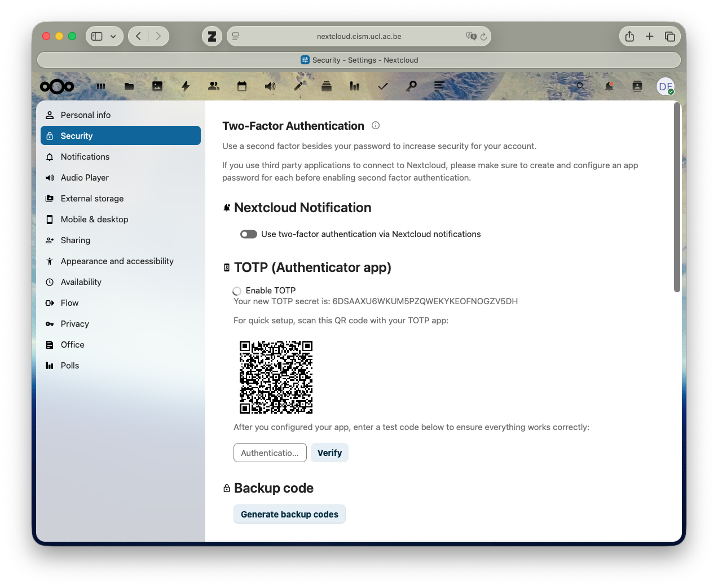
Task: Open the Audio Player speaker icon in top bar
Action: (x=270, y=86)
